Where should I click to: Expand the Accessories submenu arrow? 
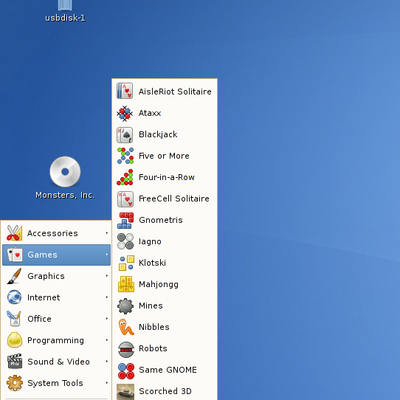pyautogui.click(x=107, y=233)
